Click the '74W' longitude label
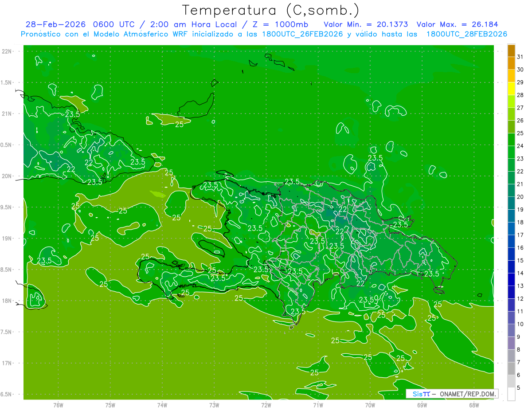 pos(162,405)
